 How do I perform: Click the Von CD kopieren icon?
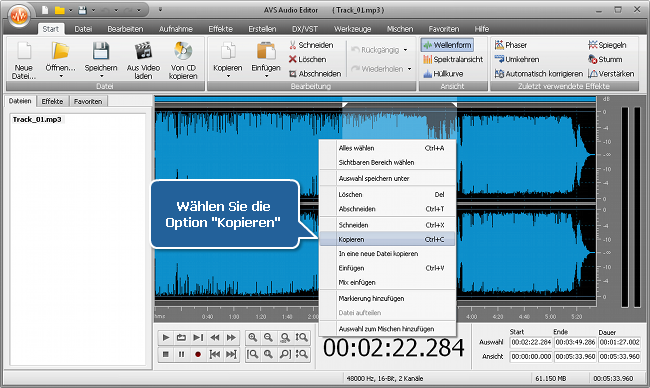[183, 51]
